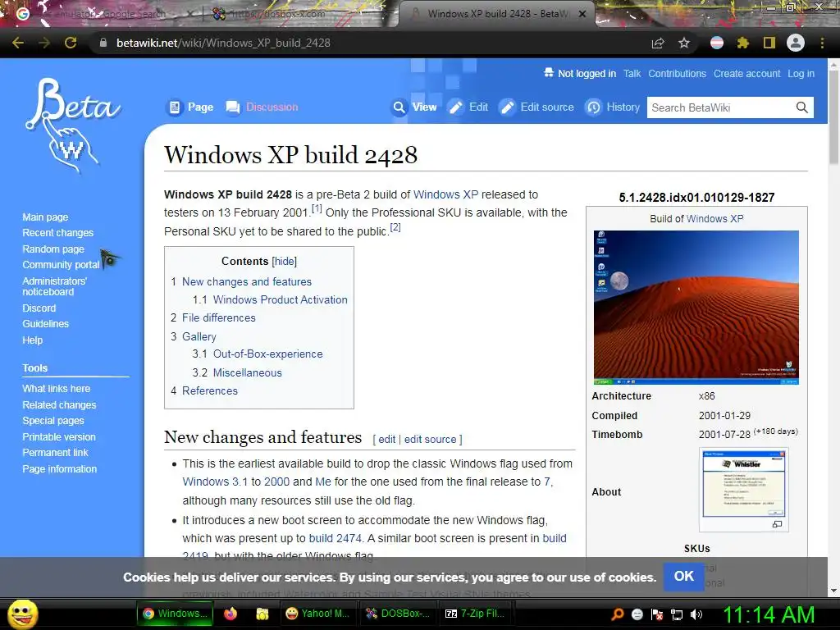Click the tray search magnifier icon
This screenshot has width=840, height=630.
(617, 614)
